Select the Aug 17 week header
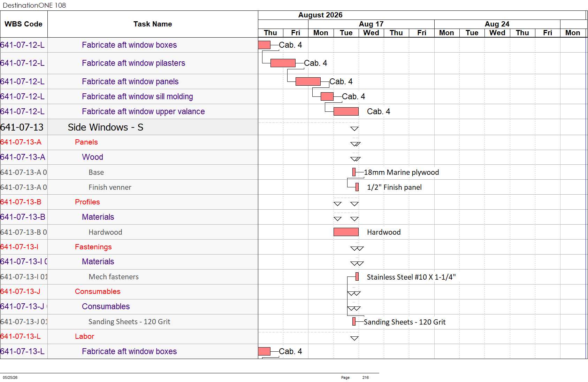 tap(371, 24)
